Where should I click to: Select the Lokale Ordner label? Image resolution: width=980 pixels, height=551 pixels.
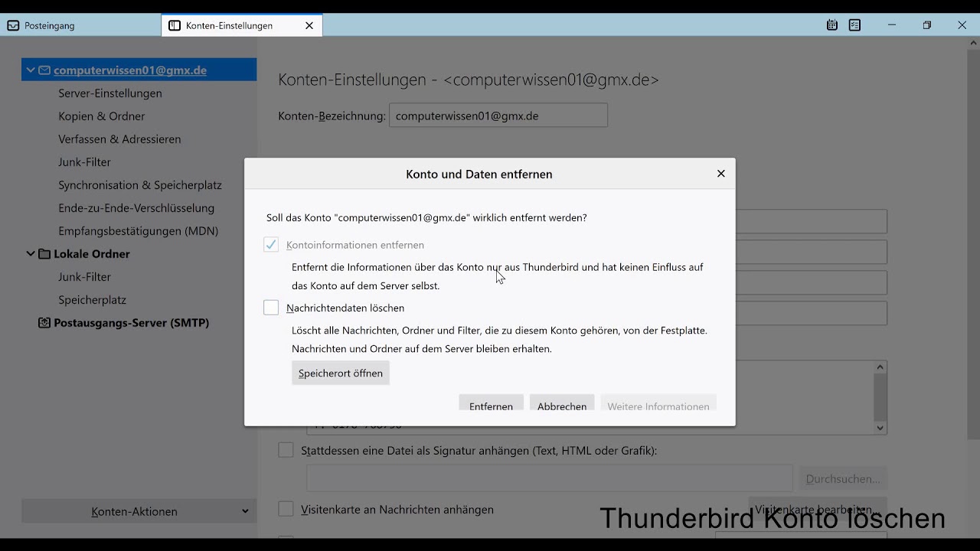click(92, 254)
